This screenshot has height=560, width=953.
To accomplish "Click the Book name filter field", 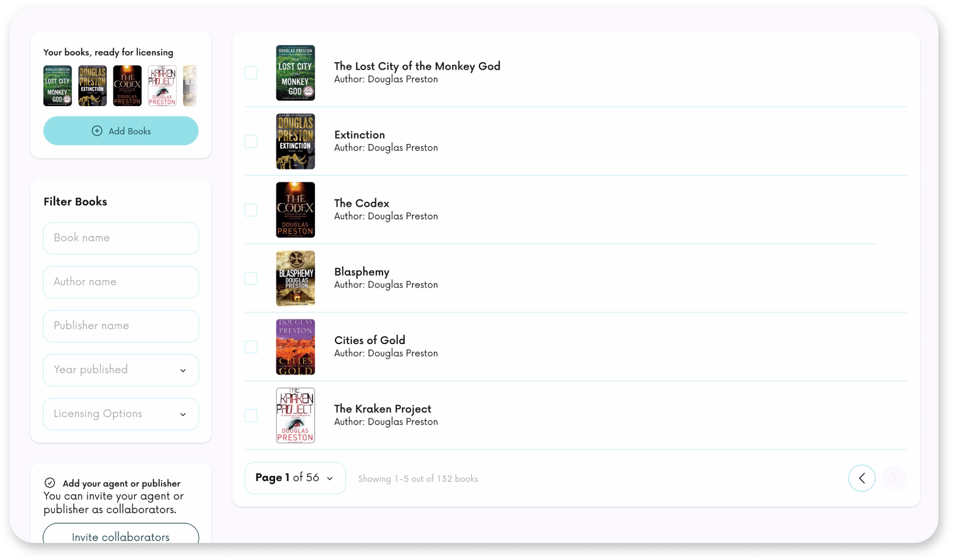I will (121, 238).
